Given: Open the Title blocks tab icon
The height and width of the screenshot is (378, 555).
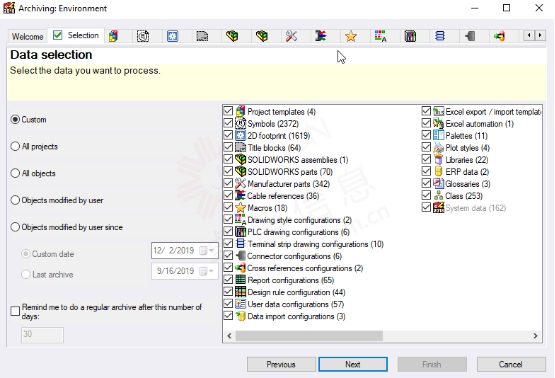Looking at the screenshot, I should click(x=202, y=36).
